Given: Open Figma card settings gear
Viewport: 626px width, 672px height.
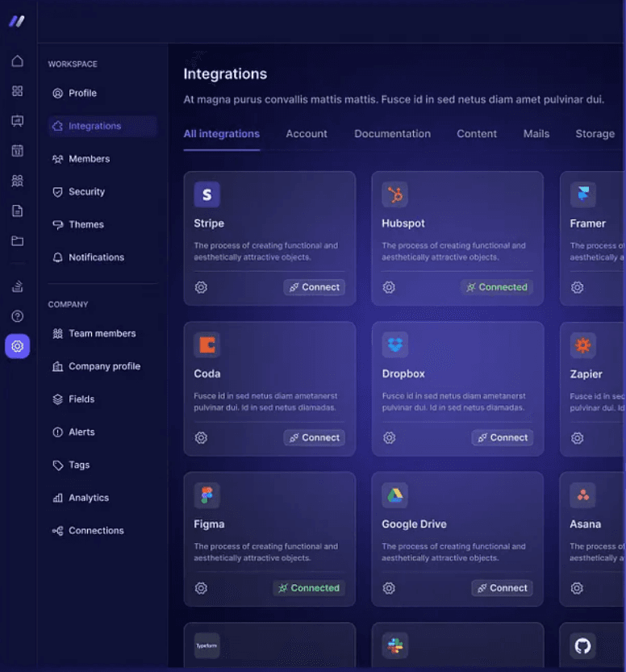Looking at the screenshot, I should 201,588.
